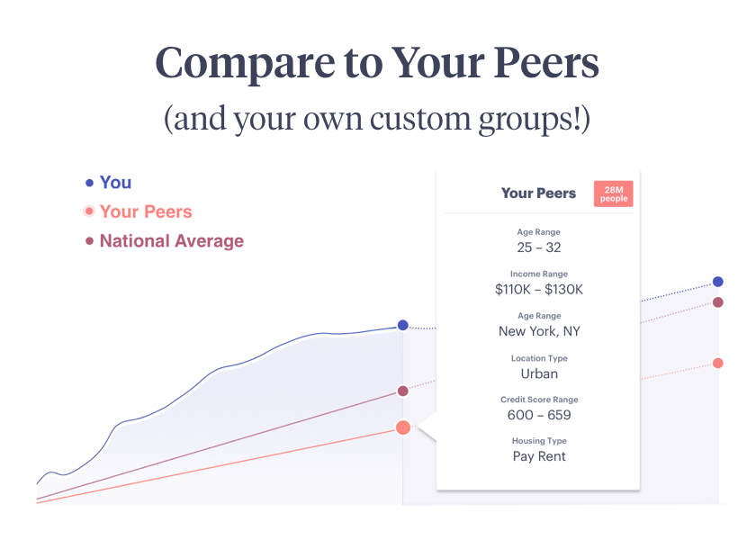Click the 25 – 32 age range value
The height and width of the screenshot is (540, 756).
tap(539, 247)
